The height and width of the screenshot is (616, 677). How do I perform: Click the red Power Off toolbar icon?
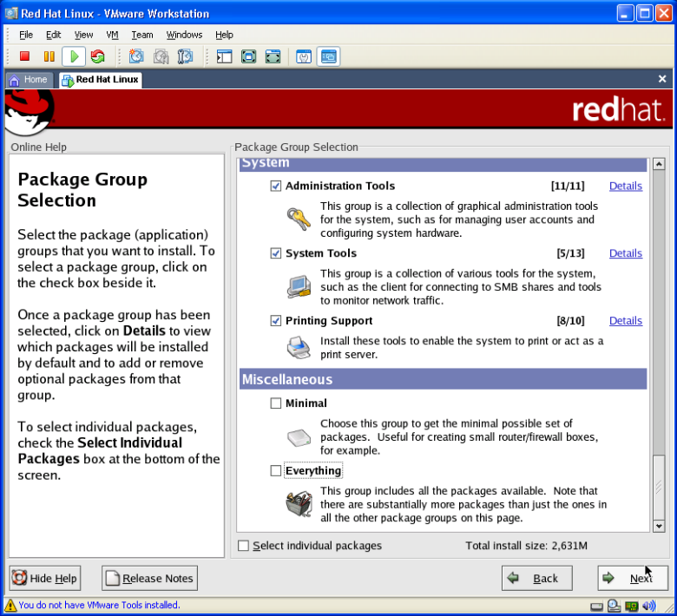coord(24,56)
